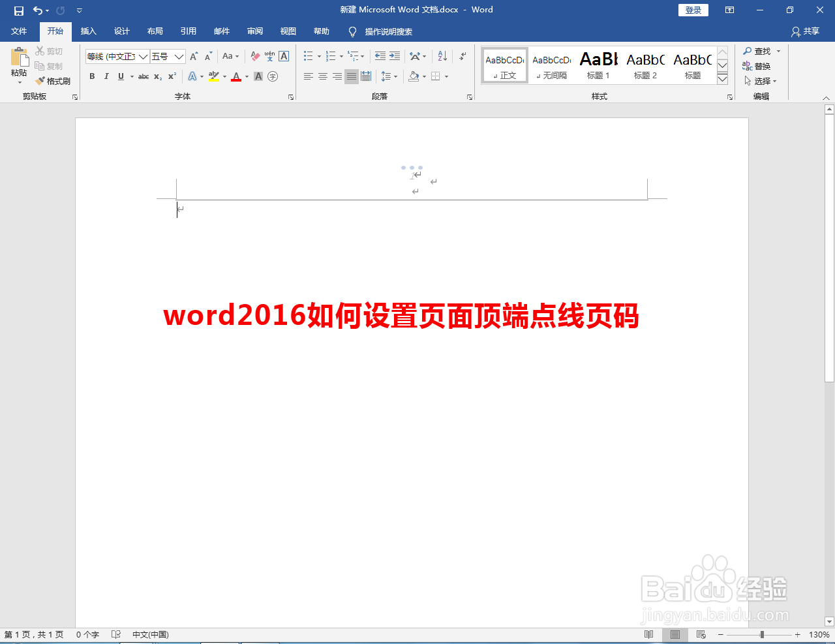Click the 排序 (Sort) icon
835x644 pixels.
point(442,56)
